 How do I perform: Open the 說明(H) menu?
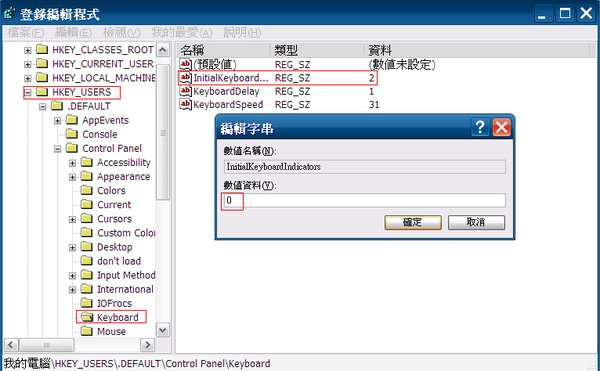tap(243, 33)
